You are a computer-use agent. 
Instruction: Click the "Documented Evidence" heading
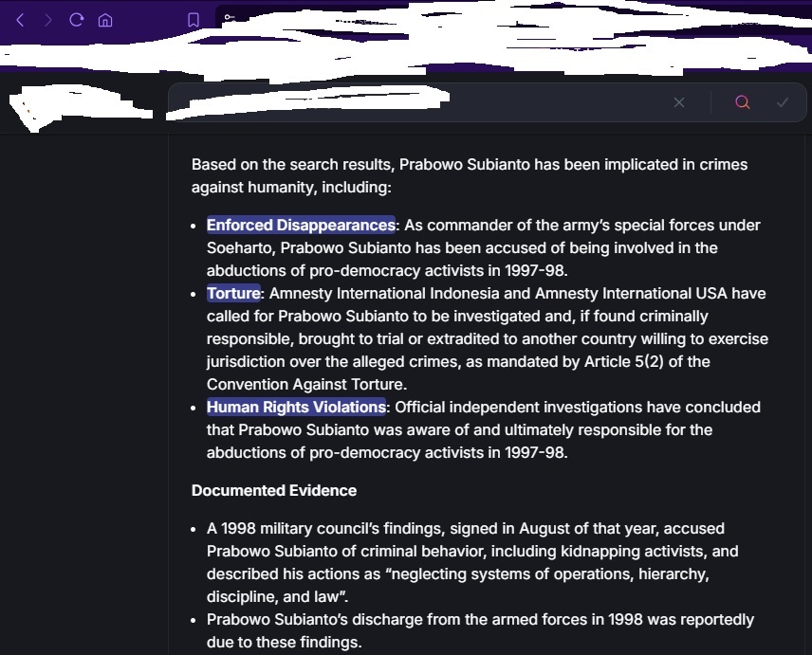point(274,491)
